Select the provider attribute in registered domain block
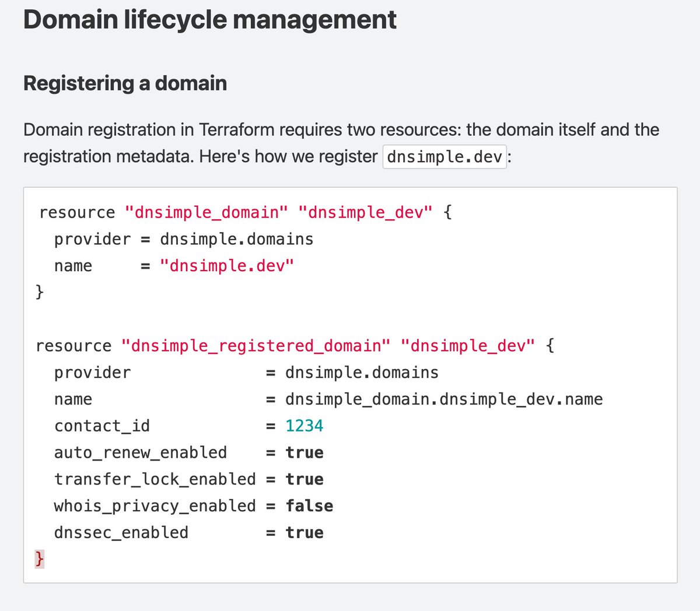Screen dimensions: 700x611 click(92, 372)
